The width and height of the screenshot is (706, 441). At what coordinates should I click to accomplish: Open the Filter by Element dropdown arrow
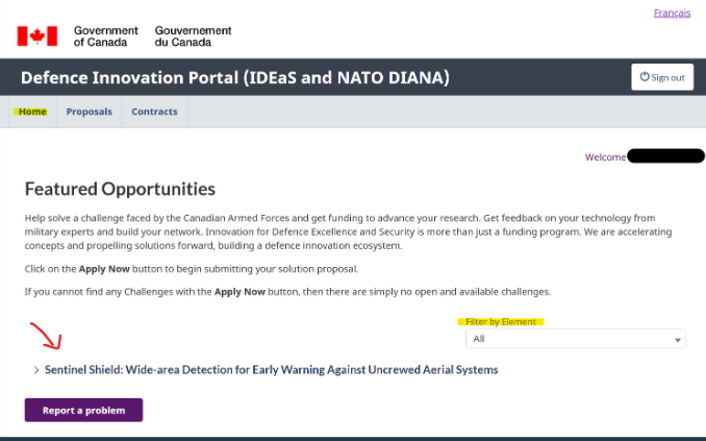coord(677,340)
